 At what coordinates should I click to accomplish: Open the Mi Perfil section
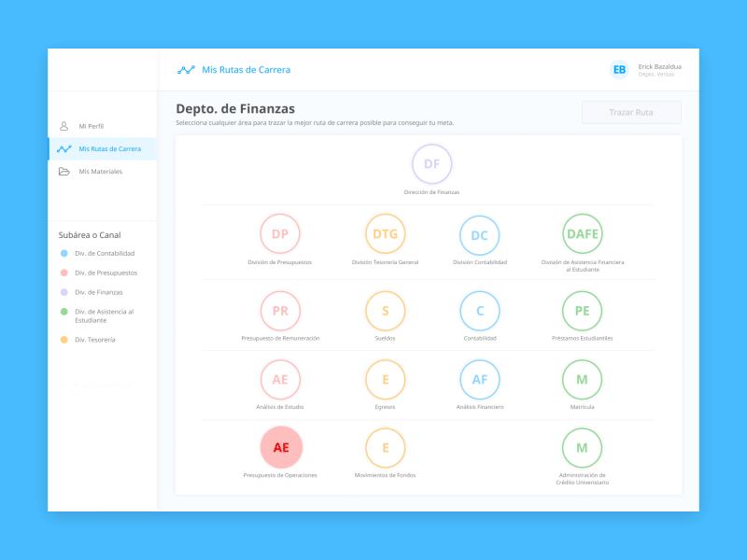pyautogui.click(x=93, y=126)
